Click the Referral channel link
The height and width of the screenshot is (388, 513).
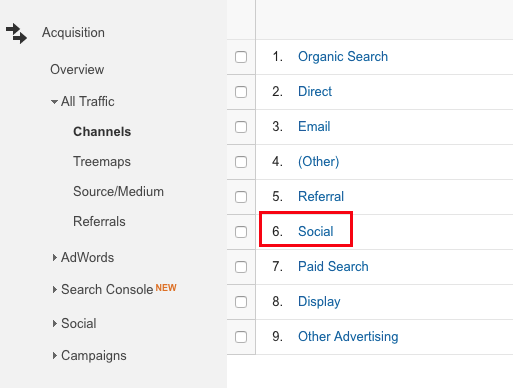pos(321,196)
